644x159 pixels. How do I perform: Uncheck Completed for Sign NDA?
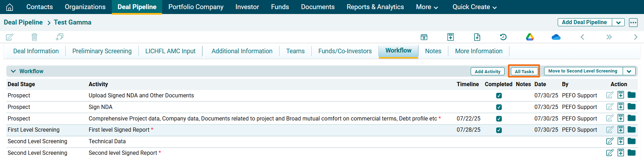[499, 107]
